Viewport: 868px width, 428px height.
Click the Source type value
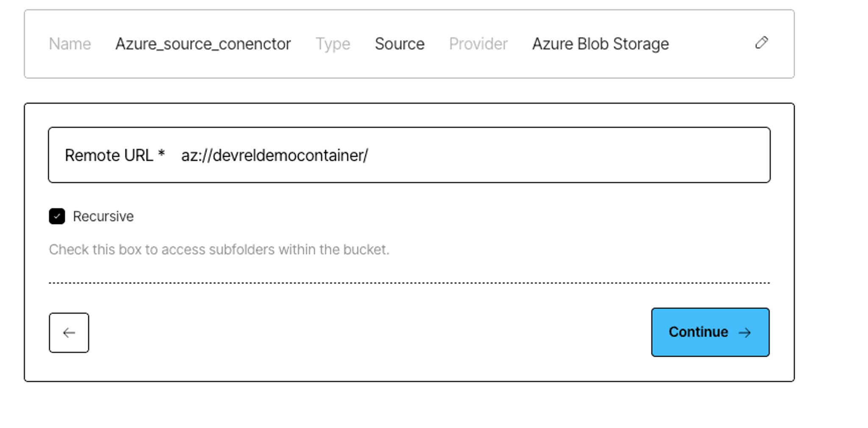400,44
